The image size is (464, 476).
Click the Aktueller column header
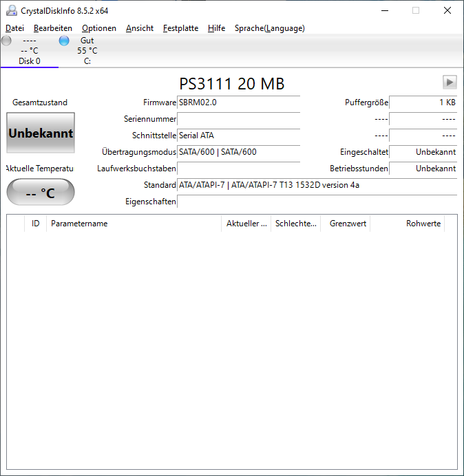[246, 224]
